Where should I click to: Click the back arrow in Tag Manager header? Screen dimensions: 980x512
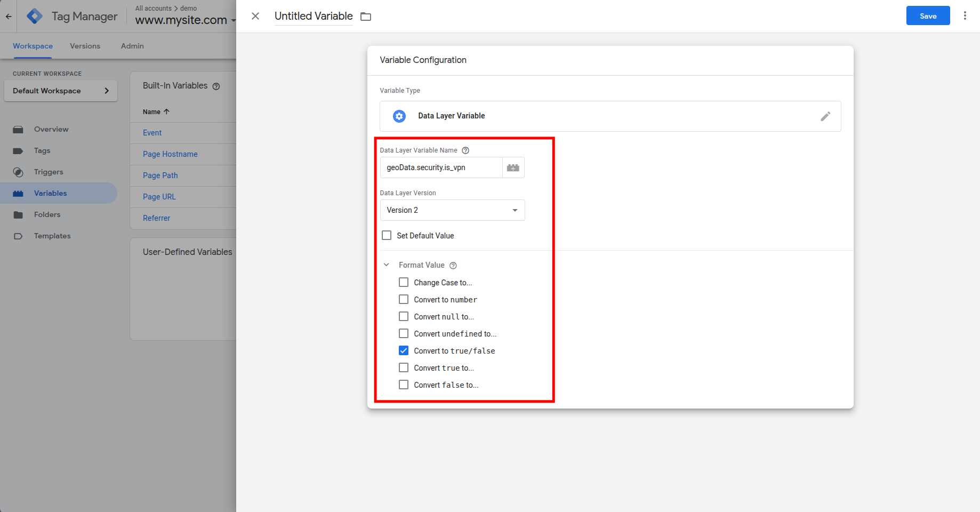point(9,17)
